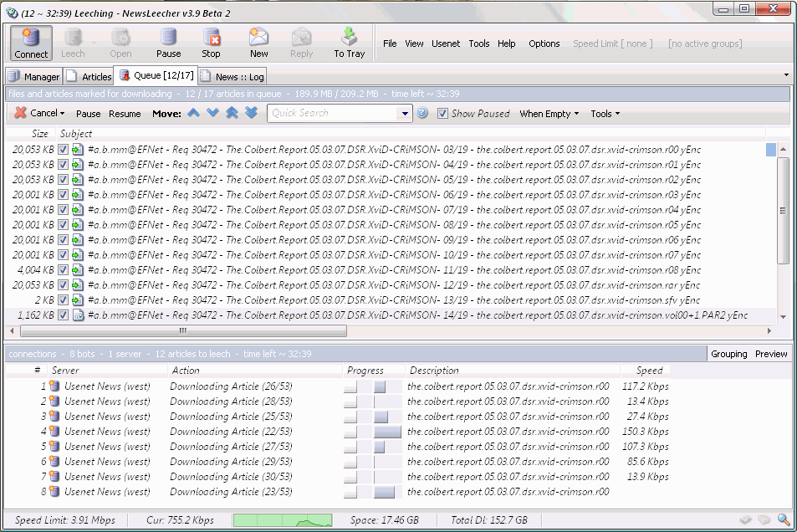Open the When Empty dropdown
Screen dimensions: 797x532
tap(549, 114)
